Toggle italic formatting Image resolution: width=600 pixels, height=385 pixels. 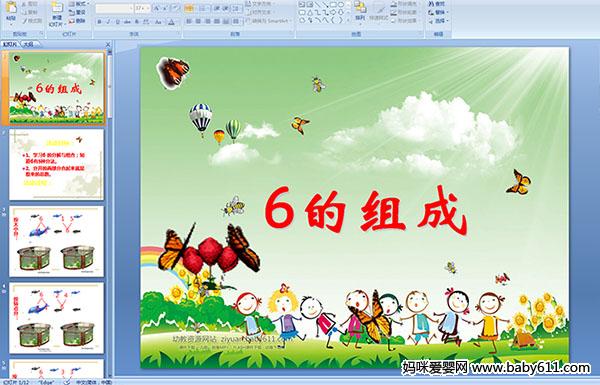point(108,22)
